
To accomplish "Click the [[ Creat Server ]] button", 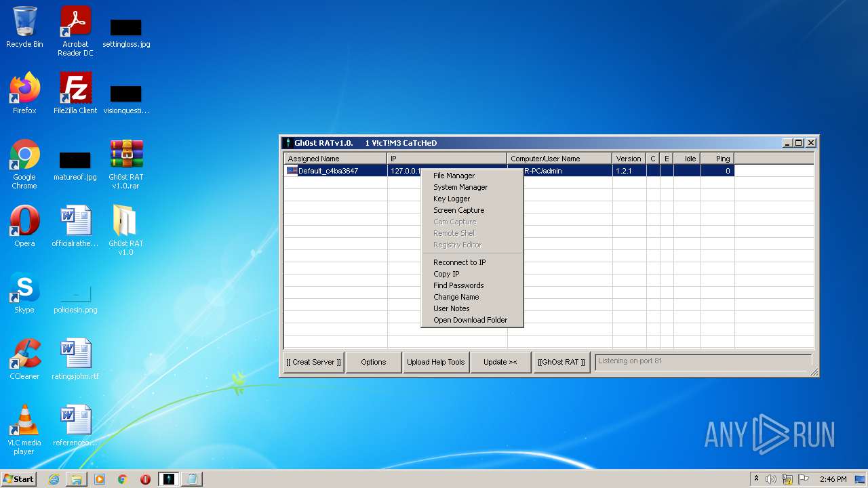I will tap(313, 362).
